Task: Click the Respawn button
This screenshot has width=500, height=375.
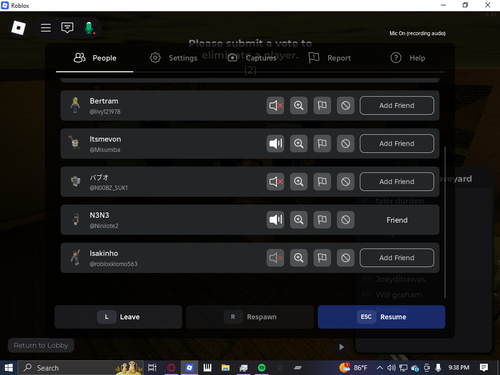Action: tap(250, 317)
